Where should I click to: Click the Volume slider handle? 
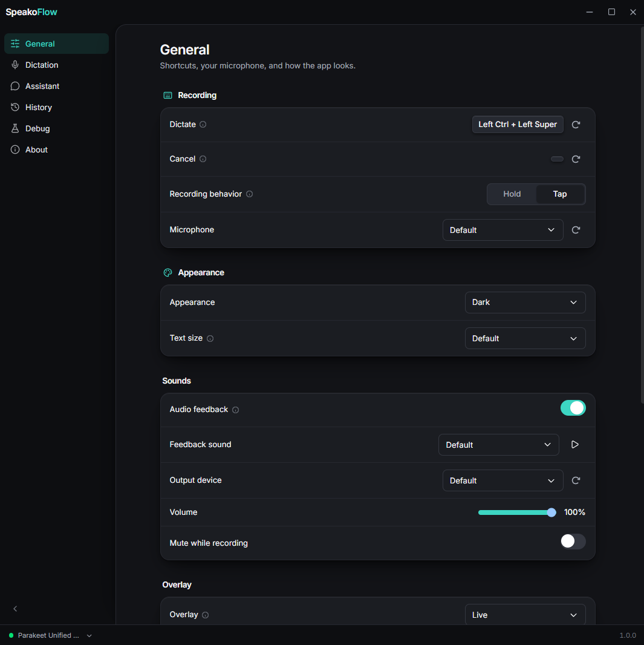click(x=551, y=512)
